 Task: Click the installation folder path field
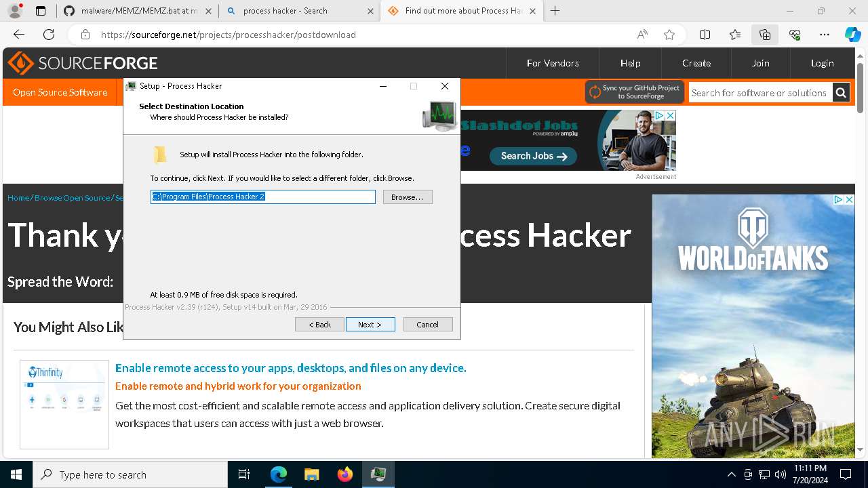(x=263, y=197)
